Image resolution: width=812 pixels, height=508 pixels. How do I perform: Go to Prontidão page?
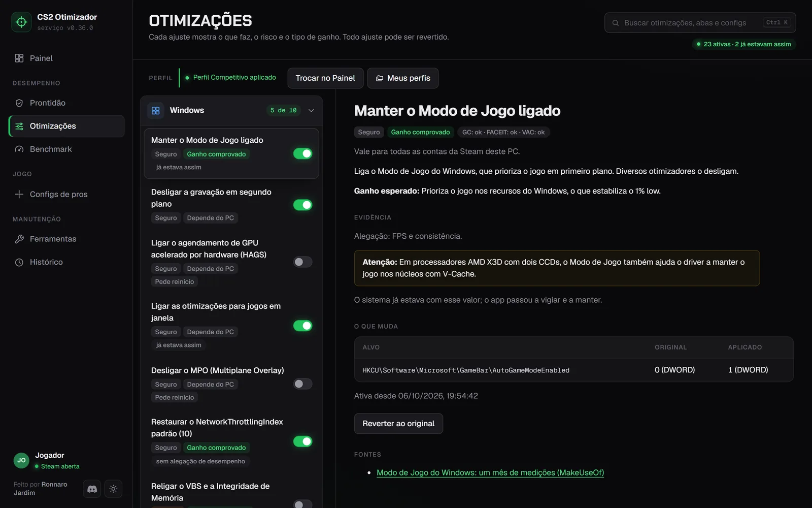coord(66,103)
